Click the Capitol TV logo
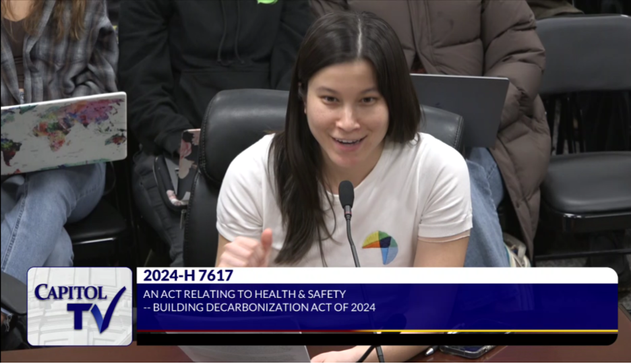 pos(80,307)
